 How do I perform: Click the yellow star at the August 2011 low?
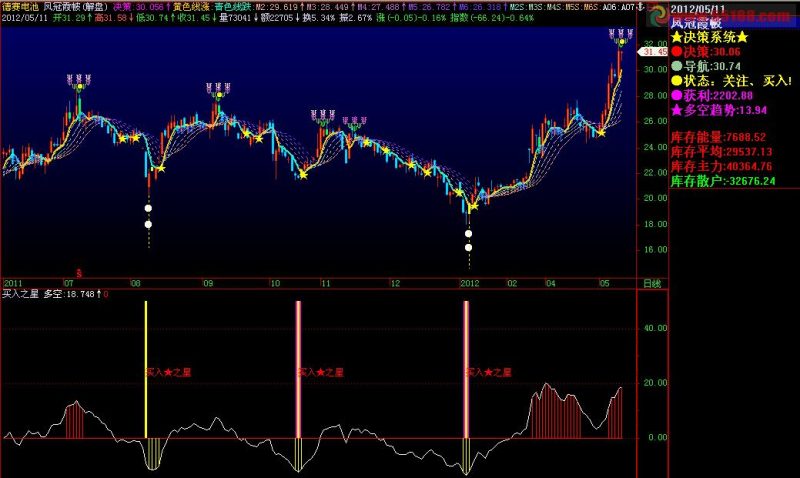(x=160, y=168)
